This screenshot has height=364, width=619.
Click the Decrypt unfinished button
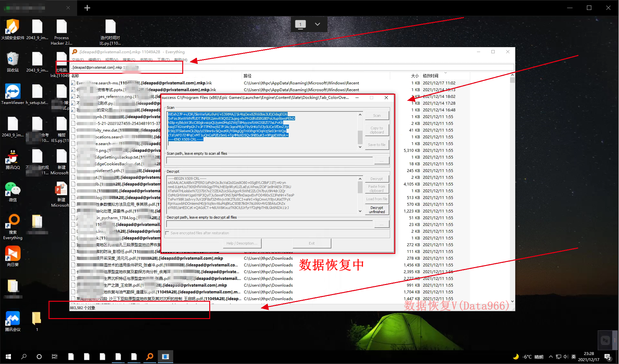[x=377, y=210]
